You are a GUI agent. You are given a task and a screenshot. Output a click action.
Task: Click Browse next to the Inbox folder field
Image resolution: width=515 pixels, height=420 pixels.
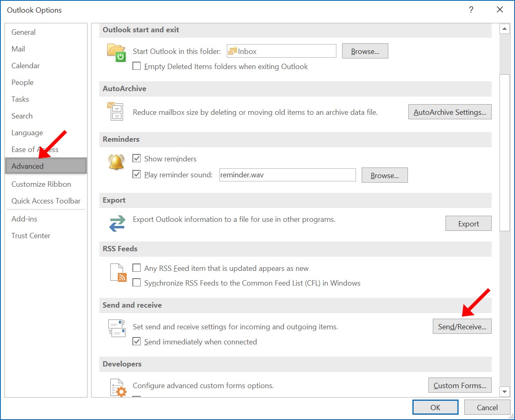[x=365, y=51]
